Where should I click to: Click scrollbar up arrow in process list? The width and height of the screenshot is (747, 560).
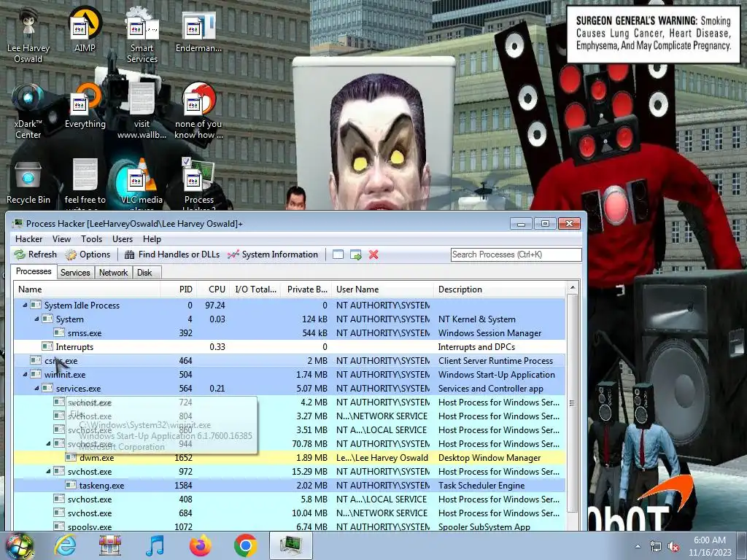[x=573, y=287]
